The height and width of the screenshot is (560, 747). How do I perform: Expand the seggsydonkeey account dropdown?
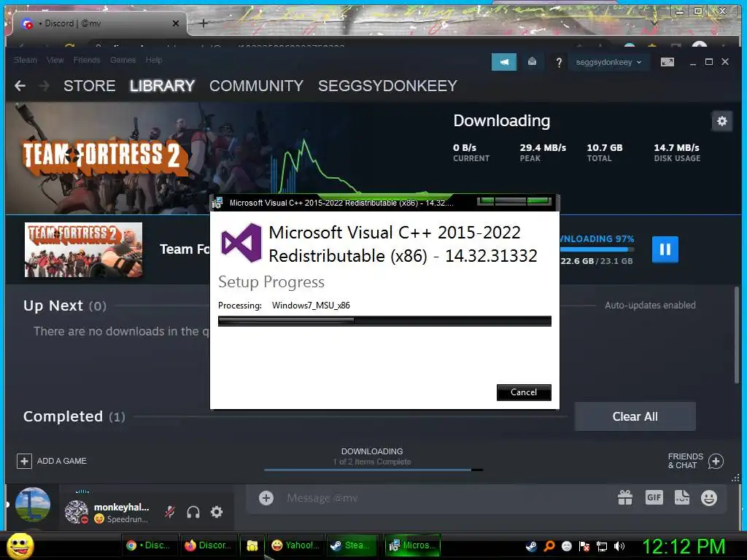(608, 62)
